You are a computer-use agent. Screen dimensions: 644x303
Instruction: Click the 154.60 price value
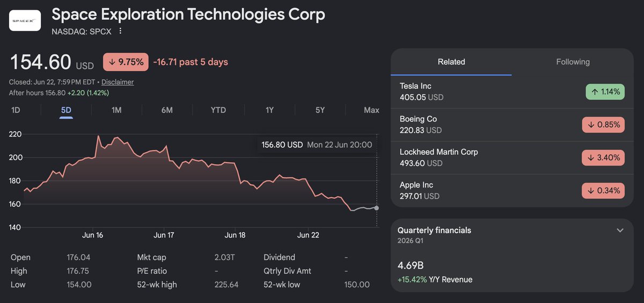[x=41, y=62]
